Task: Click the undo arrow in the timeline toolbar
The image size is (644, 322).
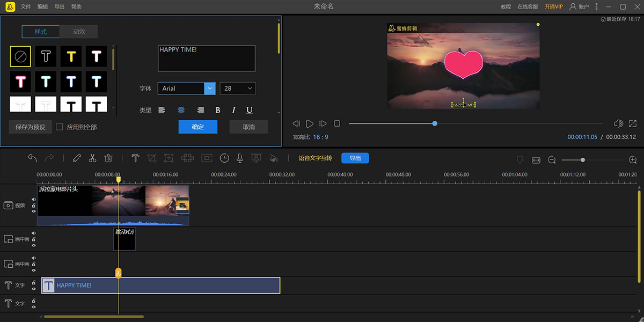Action: [x=32, y=158]
